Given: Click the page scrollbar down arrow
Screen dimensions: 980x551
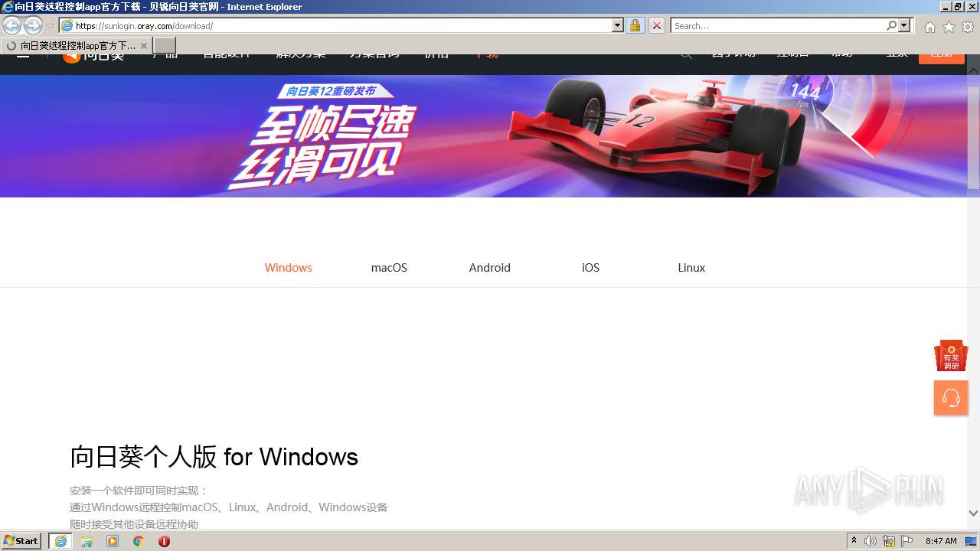Looking at the screenshot, I should click(x=973, y=513).
